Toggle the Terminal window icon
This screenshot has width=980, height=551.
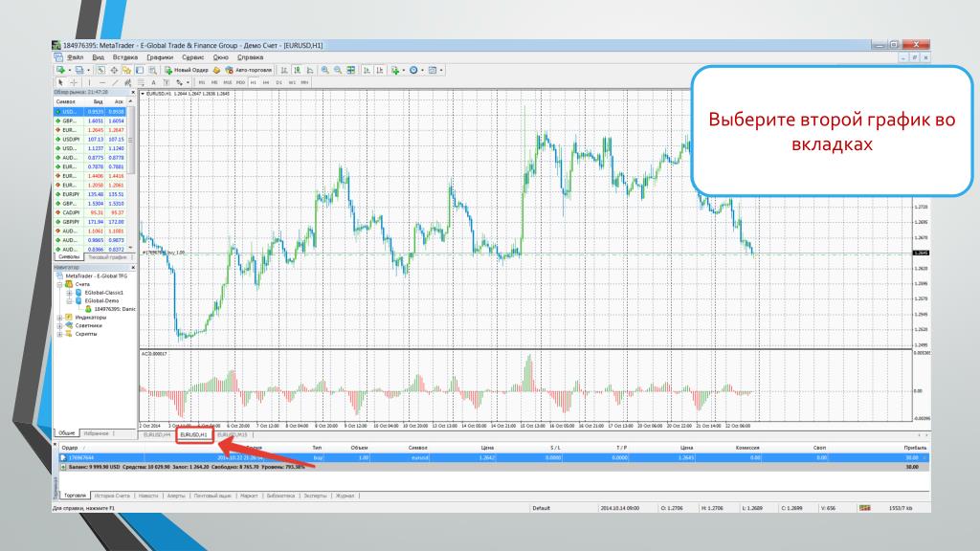(x=140, y=70)
